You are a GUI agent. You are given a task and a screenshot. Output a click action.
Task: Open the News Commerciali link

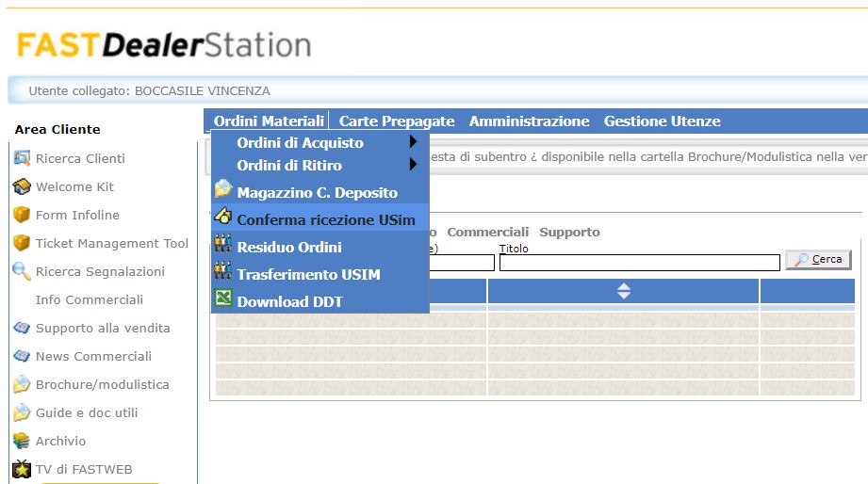point(93,356)
